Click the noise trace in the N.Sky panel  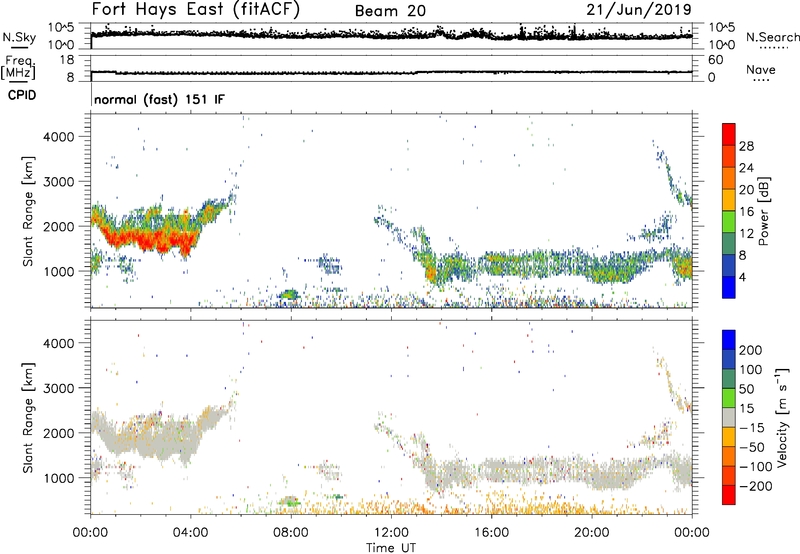(391, 35)
